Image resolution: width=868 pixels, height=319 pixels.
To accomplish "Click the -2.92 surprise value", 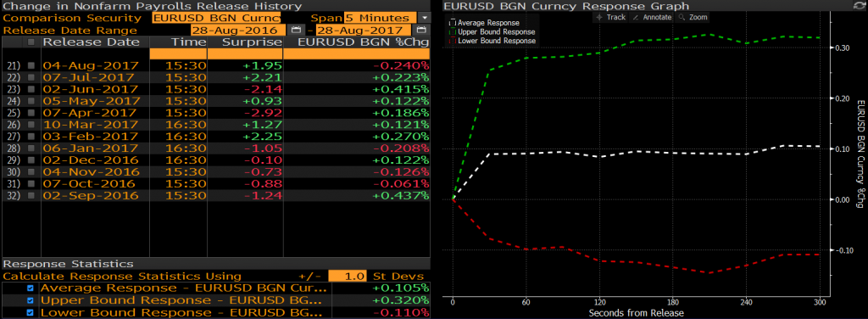I will coord(264,113).
